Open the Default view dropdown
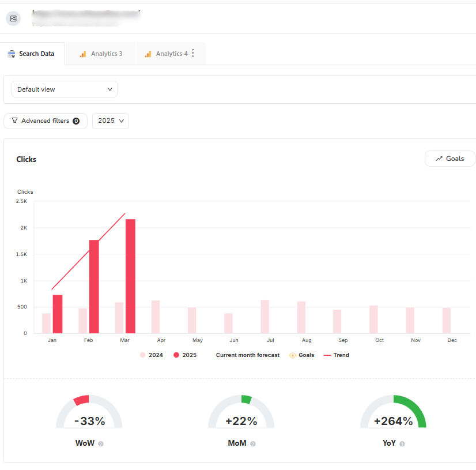This screenshot has height=470, width=476. (x=65, y=89)
